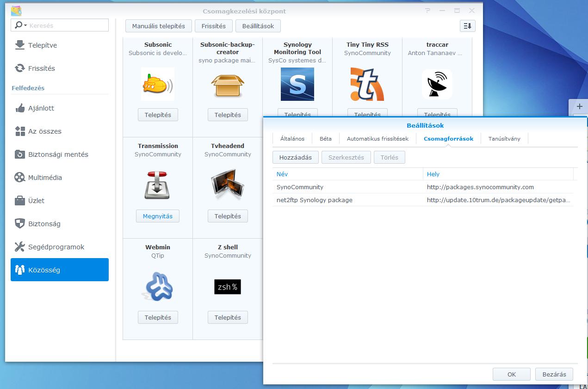
Task: Switch to the Tanúsítvány tab
Action: click(x=504, y=139)
